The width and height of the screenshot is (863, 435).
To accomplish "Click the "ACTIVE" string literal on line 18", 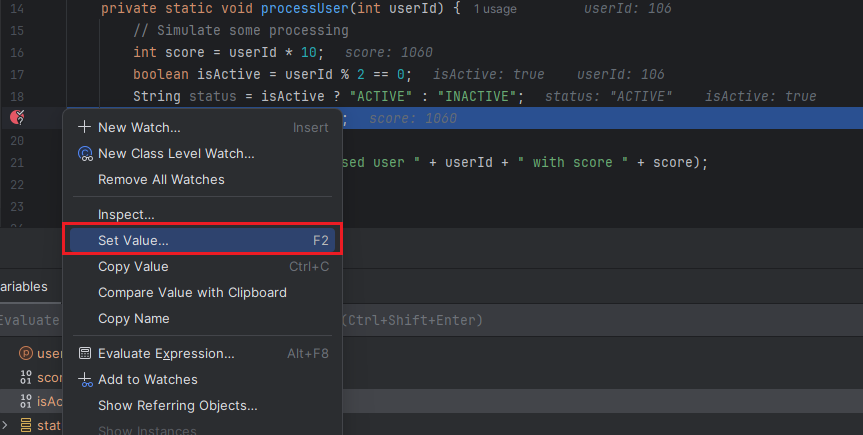I will coord(381,96).
